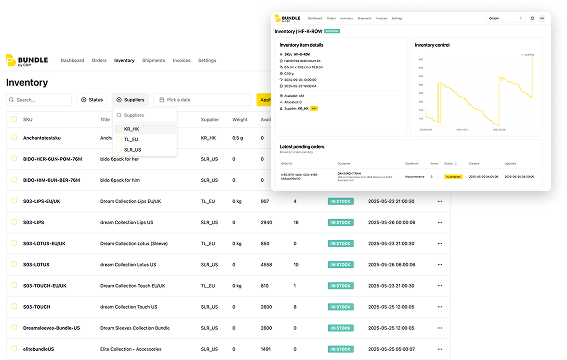
Task: Open the Status filter dropdown
Action: point(92,100)
